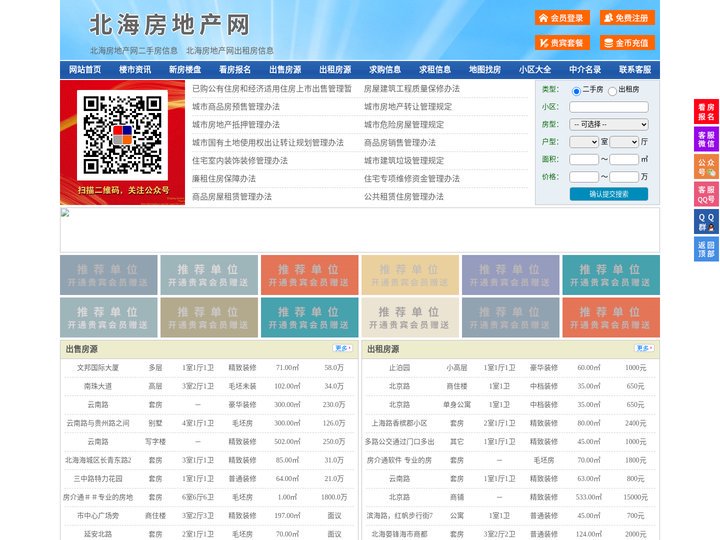Viewport: 720px width, 540px height.
Task: Click the maximum 价格 input field
Action: tap(624, 177)
